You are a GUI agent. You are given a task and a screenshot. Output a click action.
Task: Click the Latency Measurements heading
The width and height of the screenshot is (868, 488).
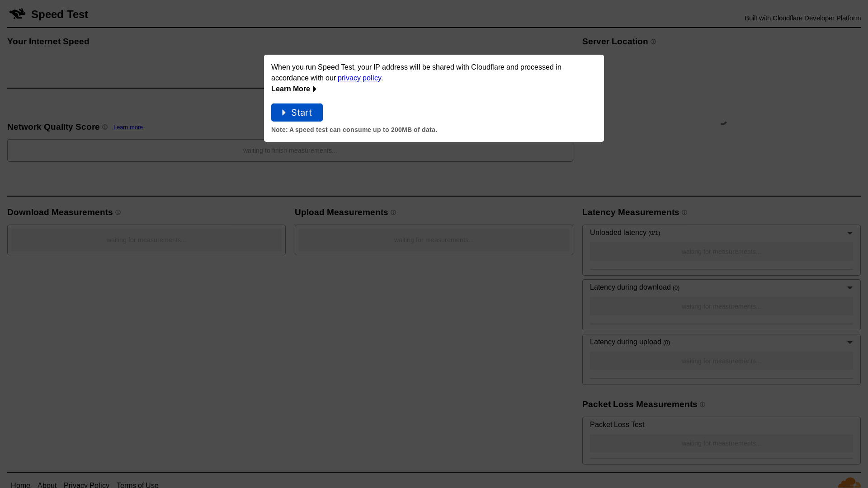(631, 212)
